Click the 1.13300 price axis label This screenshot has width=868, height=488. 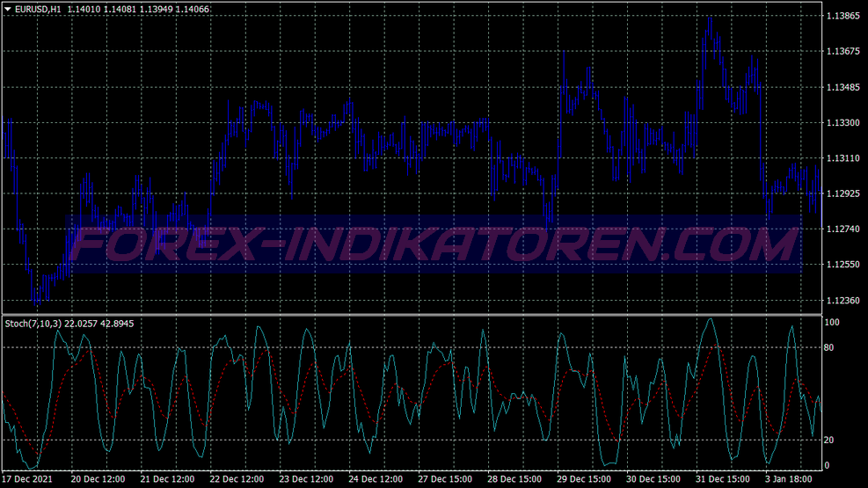[x=843, y=123]
